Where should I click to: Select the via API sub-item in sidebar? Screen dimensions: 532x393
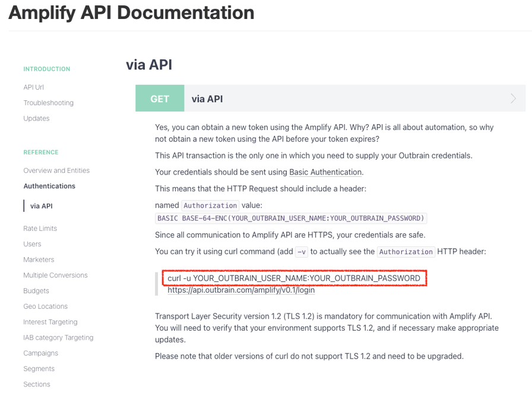[42, 206]
